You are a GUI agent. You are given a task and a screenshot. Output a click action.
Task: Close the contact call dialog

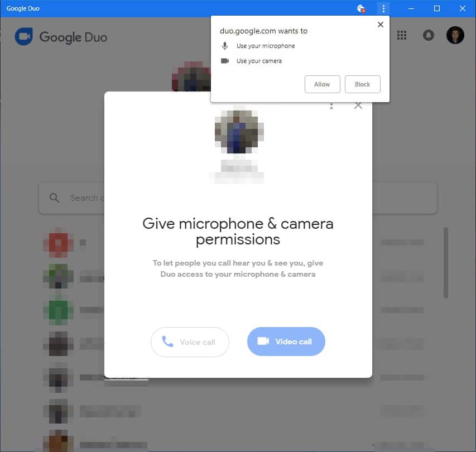(358, 106)
